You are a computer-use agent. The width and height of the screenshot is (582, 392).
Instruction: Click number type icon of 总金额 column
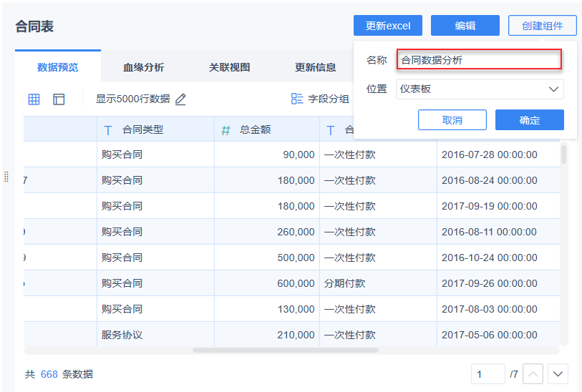coord(225,130)
